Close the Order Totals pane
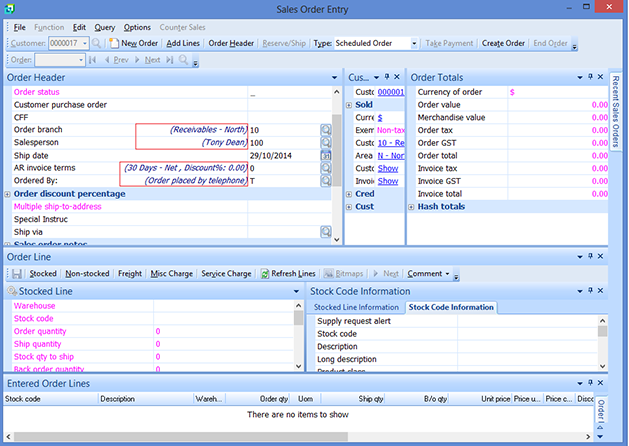Viewport: 629px width, 446px height. pyautogui.click(x=601, y=77)
